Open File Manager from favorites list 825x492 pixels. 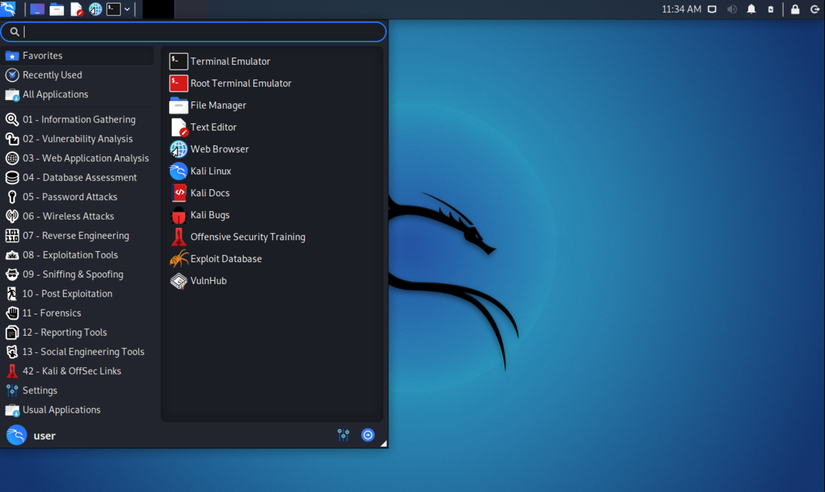pos(272,105)
